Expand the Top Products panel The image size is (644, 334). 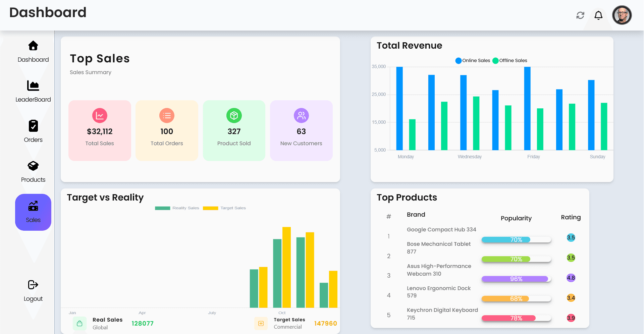tap(407, 198)
